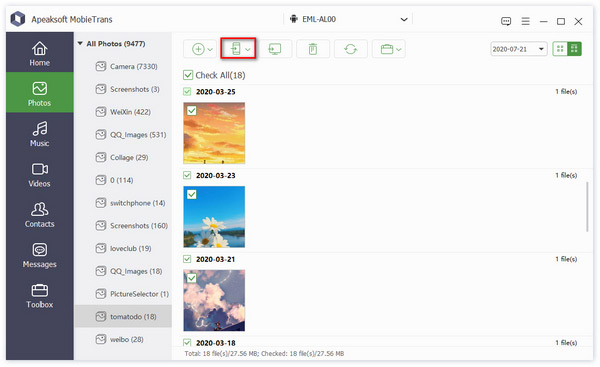Click the status bar total files text
This screenshot has height=367, width=600.
pos(264,354)
